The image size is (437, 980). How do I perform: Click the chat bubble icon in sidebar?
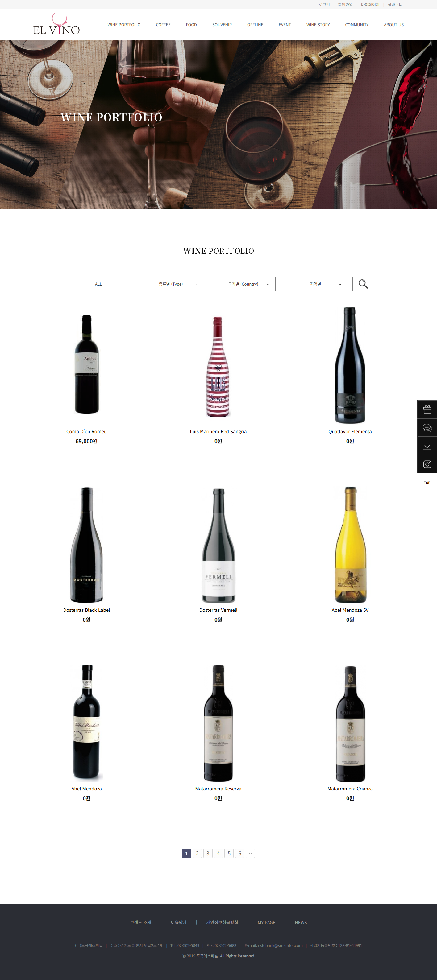pos(427,428)
